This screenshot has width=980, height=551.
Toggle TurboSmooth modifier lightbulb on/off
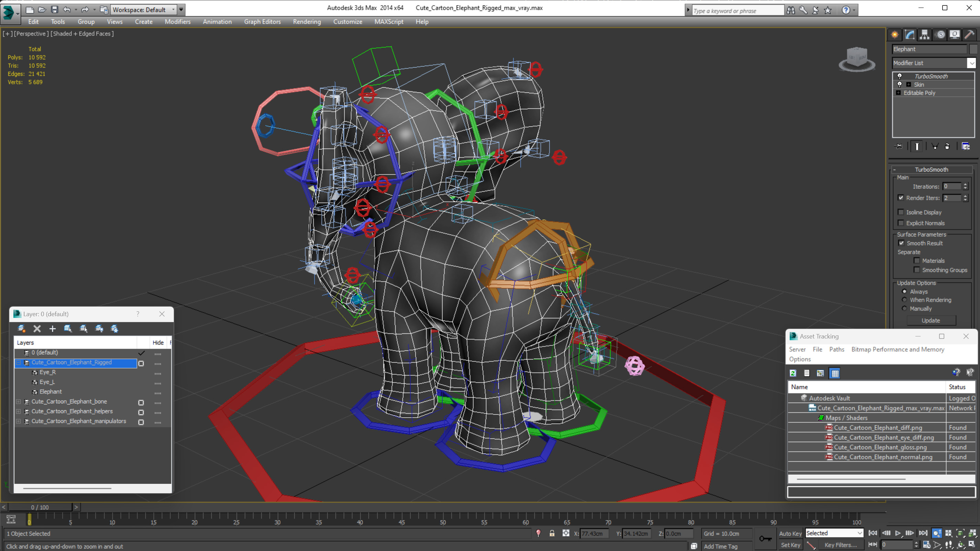click(x=900, y=76)
